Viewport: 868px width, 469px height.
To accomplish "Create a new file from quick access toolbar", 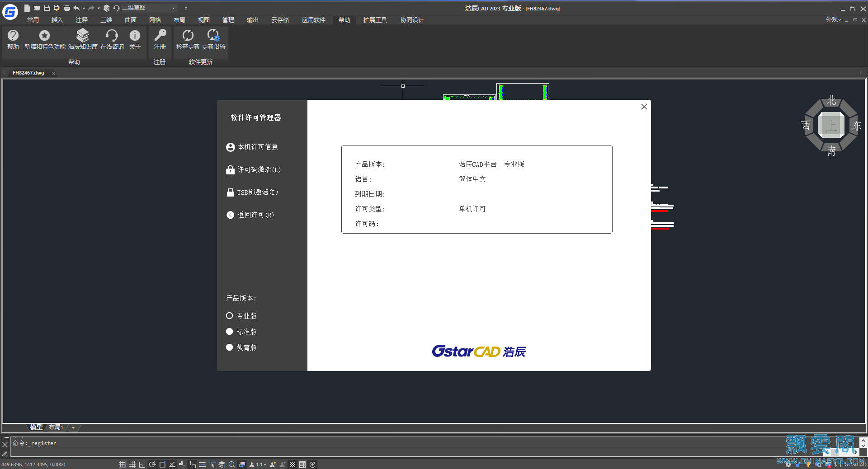I will pyautogui.click(x=27, y=8).
